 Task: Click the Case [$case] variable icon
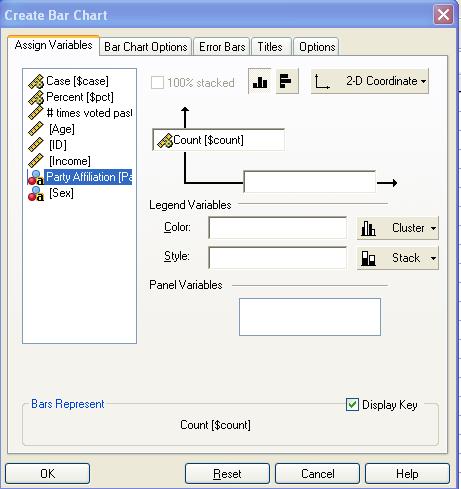coord(36,81)
